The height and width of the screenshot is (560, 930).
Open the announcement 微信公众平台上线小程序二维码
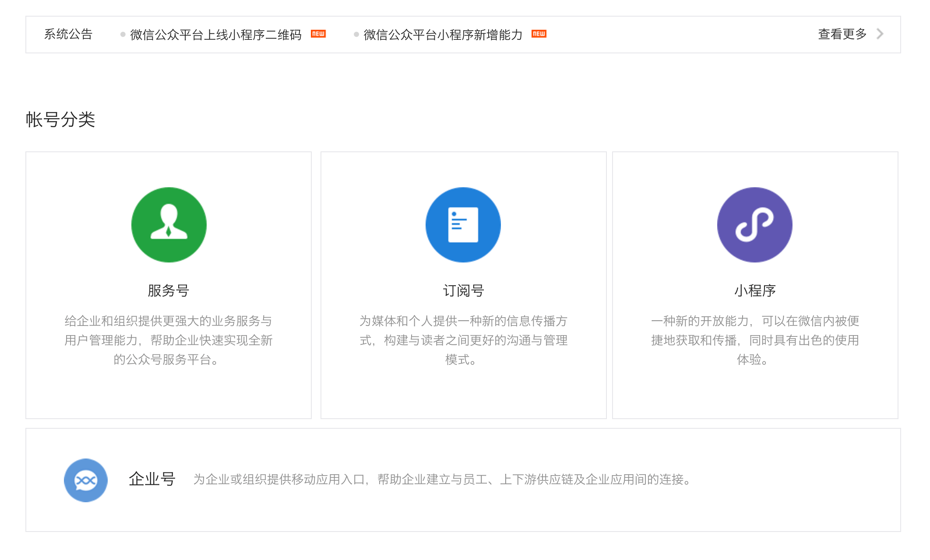pos(217,34)
